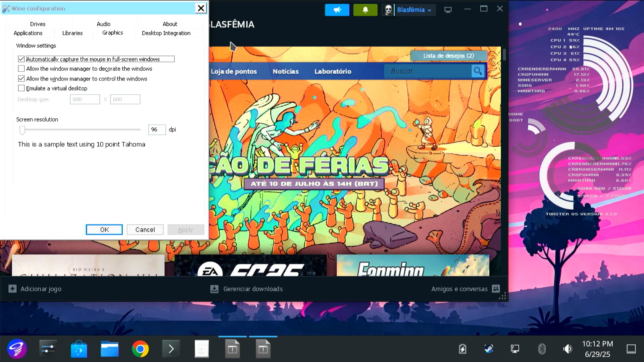Open the text document taskbar icon
The image size is (644, 362).
[202, 349]
